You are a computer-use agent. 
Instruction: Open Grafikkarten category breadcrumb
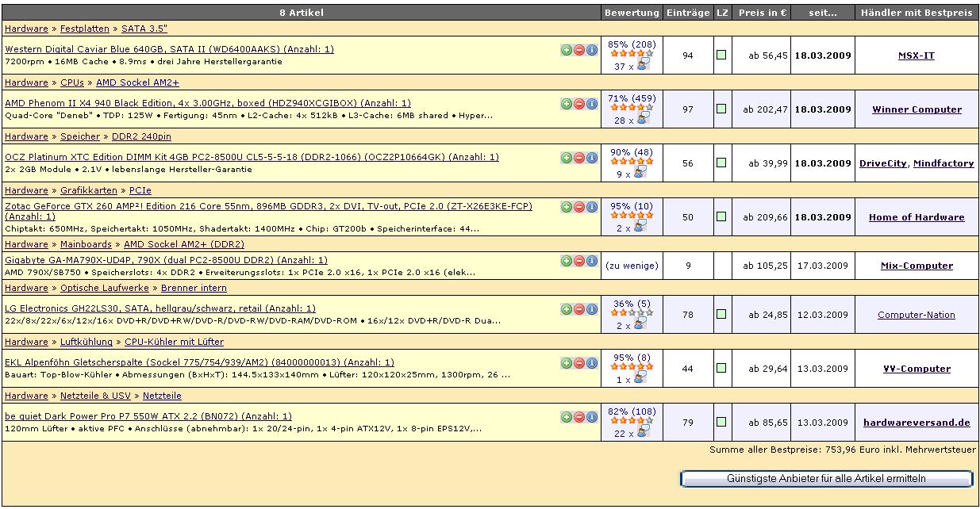pyautogui.click(x=88, y=190)
